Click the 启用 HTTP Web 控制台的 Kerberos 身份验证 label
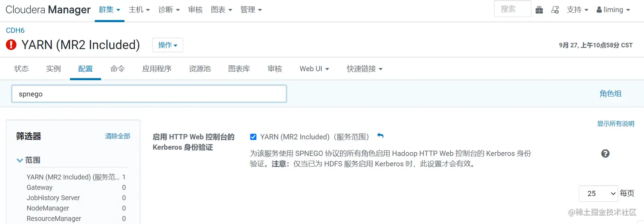Viewport: 644px width, 224px height. pos(194,142)
